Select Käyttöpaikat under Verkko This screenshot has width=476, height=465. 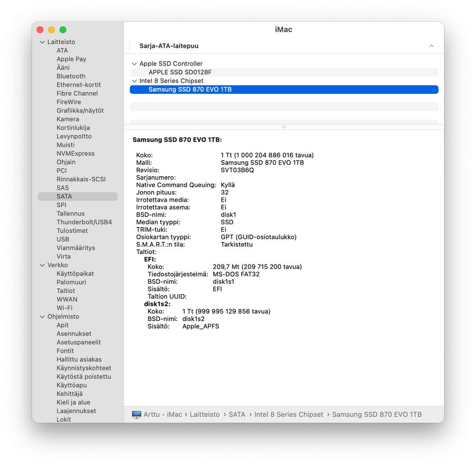coord(75,273)
